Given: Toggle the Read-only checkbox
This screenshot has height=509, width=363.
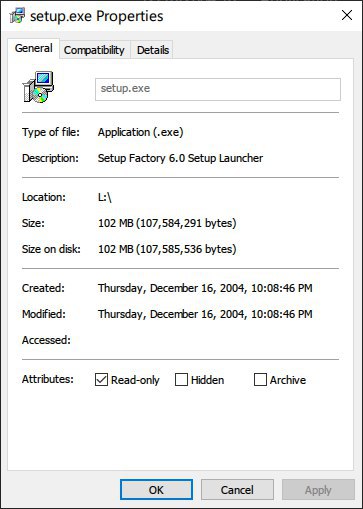Looking at the screenshot, I should 101,379.
